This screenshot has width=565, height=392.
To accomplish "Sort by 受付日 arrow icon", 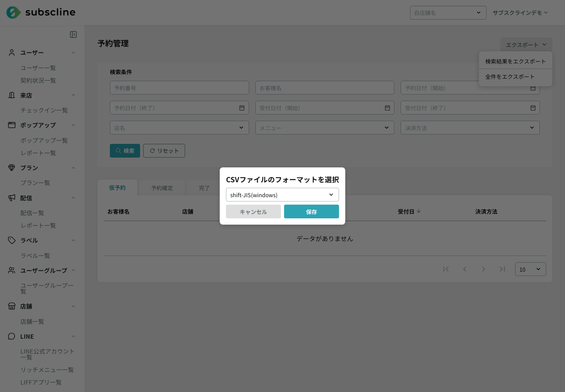I will click(x=419, y=211).
